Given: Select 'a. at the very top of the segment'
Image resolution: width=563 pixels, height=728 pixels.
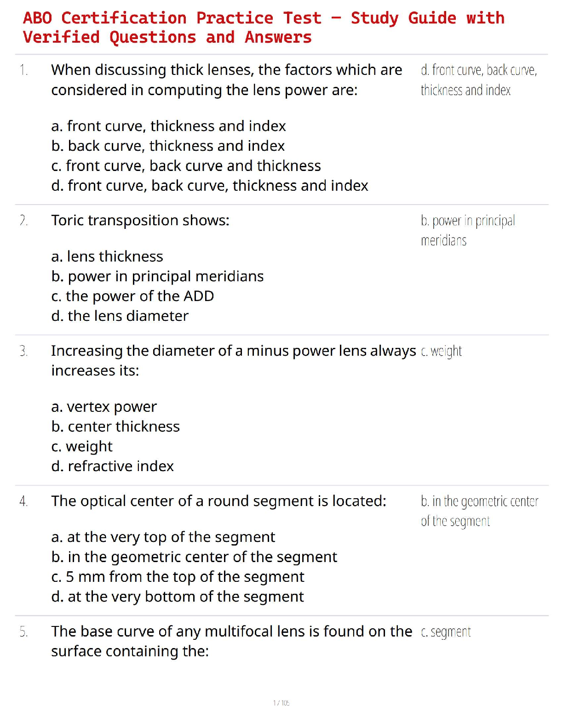Looking at the screenshot, I should click(x=163, y=537).
